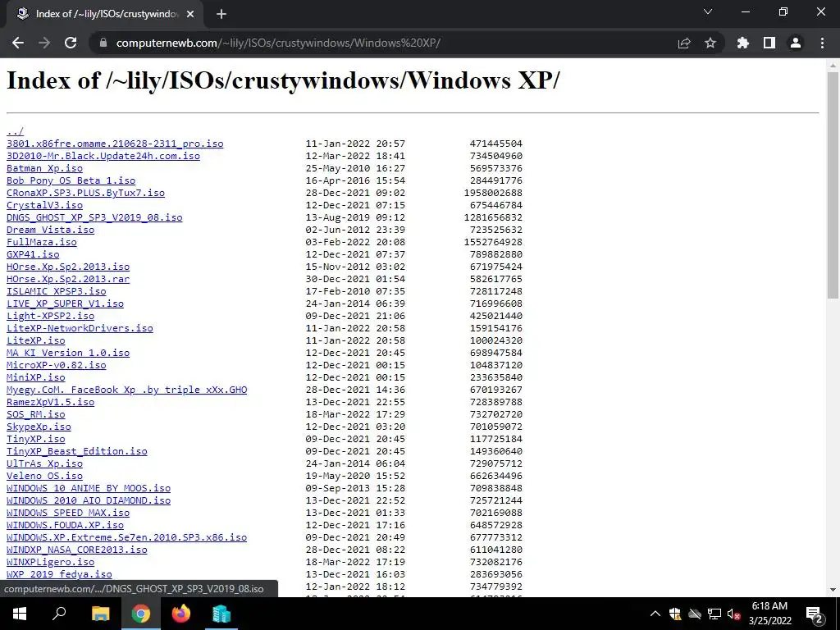Click the forward navigation arrow
Viewport: 840px width, 630px height.
[44, 43]
